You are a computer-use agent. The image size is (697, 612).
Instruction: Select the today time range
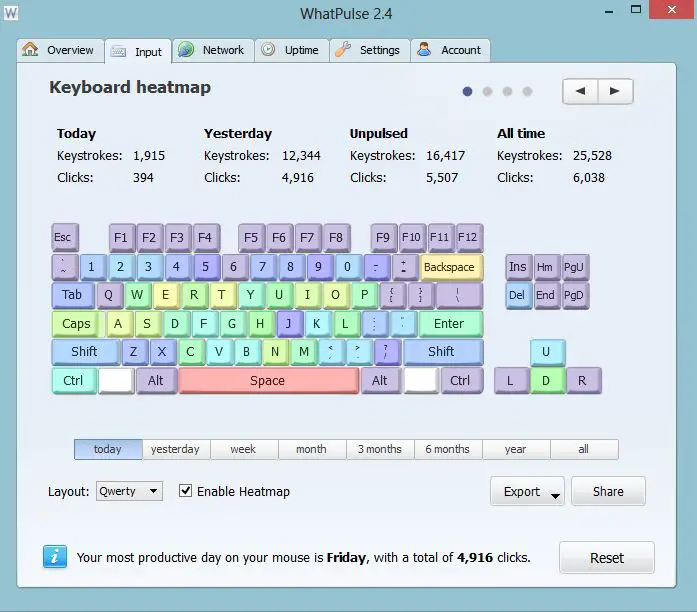tap(108, 449)
